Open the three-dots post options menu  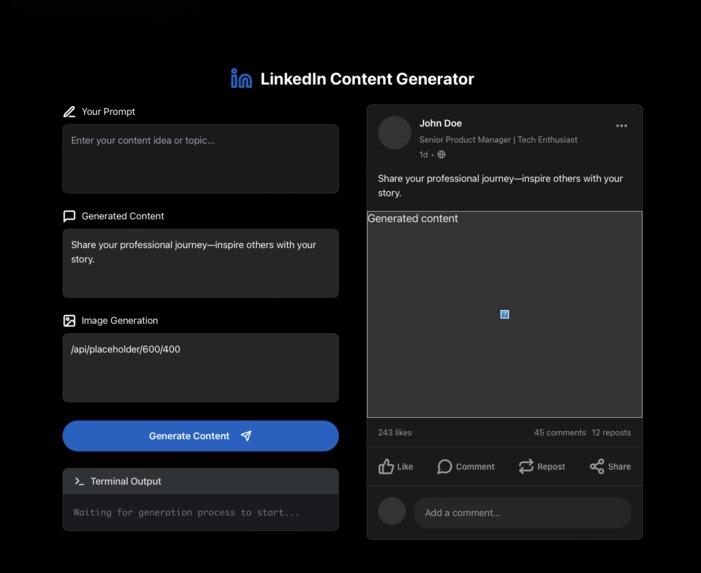[621, 126]
